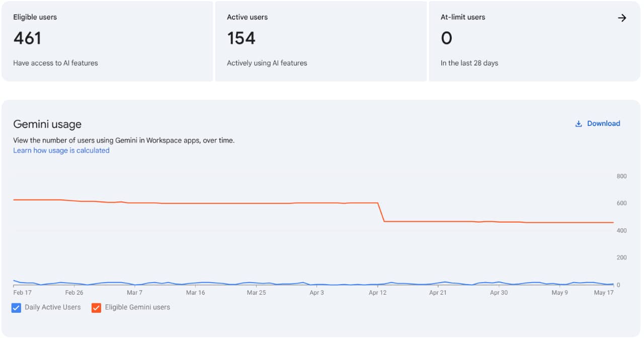Click the 400 y-axis value
This screenshot has width=644, height=338.
tap(621, 231)
